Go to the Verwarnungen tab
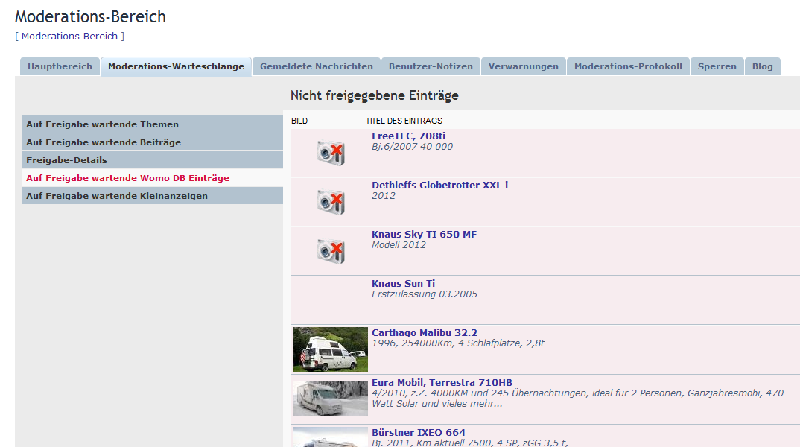This screenshot has width=800, height=447. pyautogui.click(x=523, y=66)
